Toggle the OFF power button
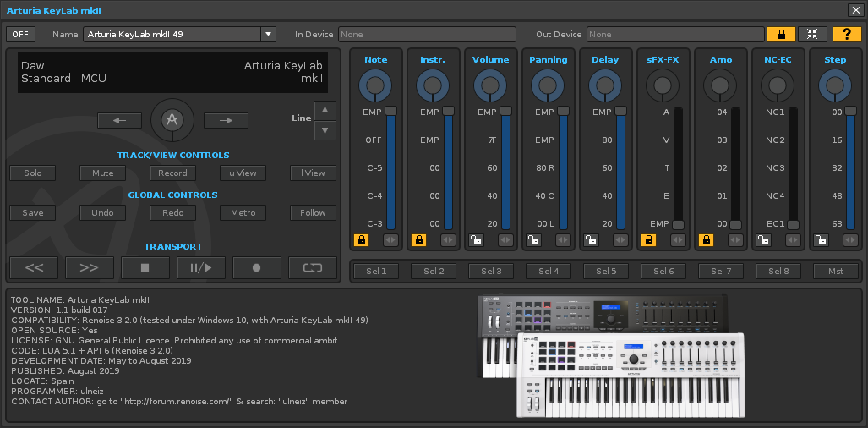868x428 pixels. 20,35
